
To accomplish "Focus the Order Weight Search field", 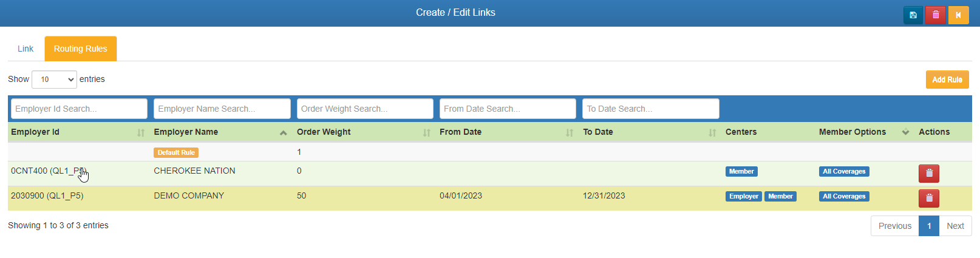I will (365, 109).
